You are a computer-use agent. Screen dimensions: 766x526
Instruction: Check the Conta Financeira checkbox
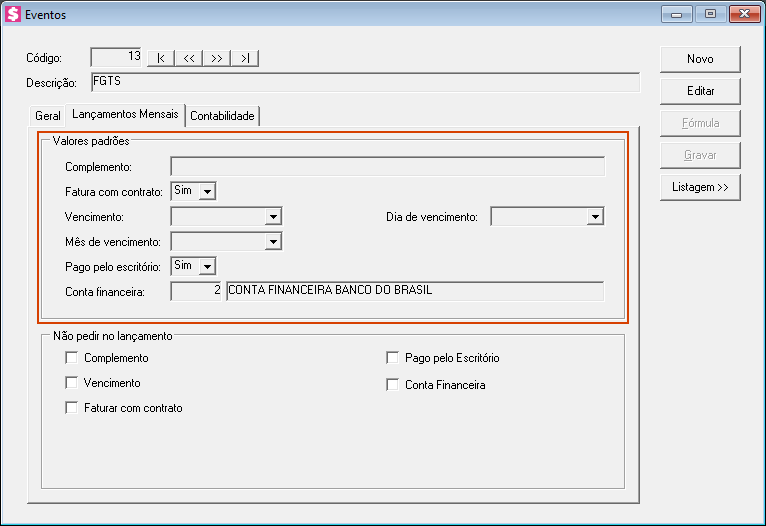coord(392,384)
